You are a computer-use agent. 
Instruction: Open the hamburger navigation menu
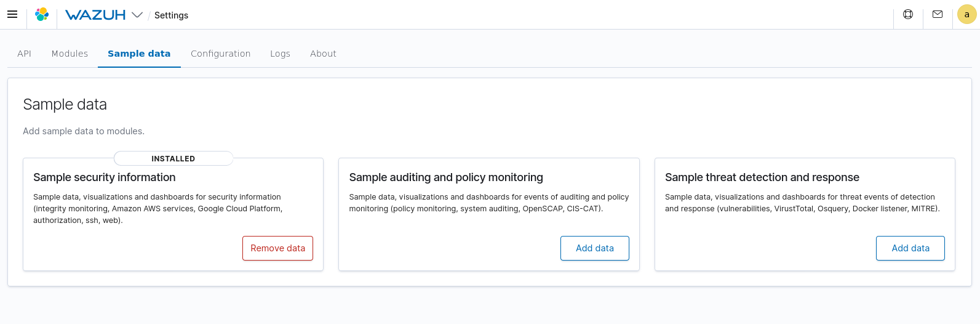12,14
